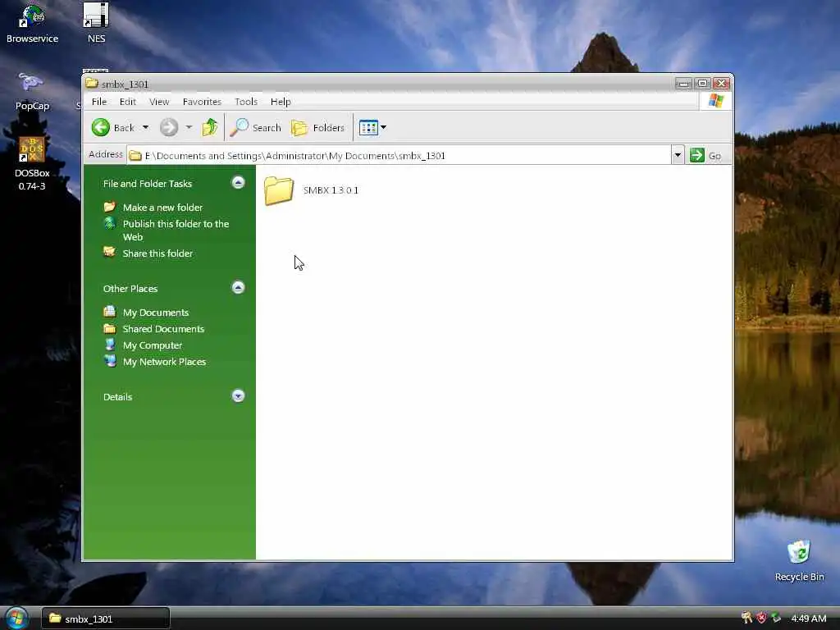This screenshot has height=630, width=840.
Task: Click the Shared Documents sidebar icon
Action: [110, 328]
